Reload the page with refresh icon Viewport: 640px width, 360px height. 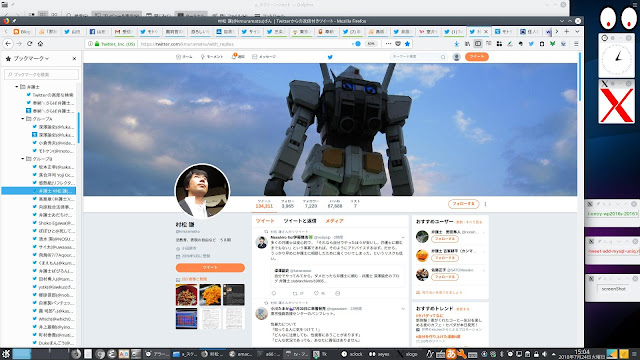point(29,44)
